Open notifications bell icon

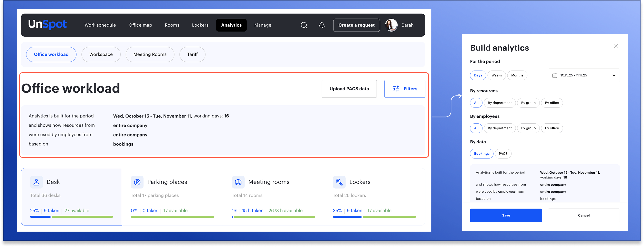click(x=321, y=25)
